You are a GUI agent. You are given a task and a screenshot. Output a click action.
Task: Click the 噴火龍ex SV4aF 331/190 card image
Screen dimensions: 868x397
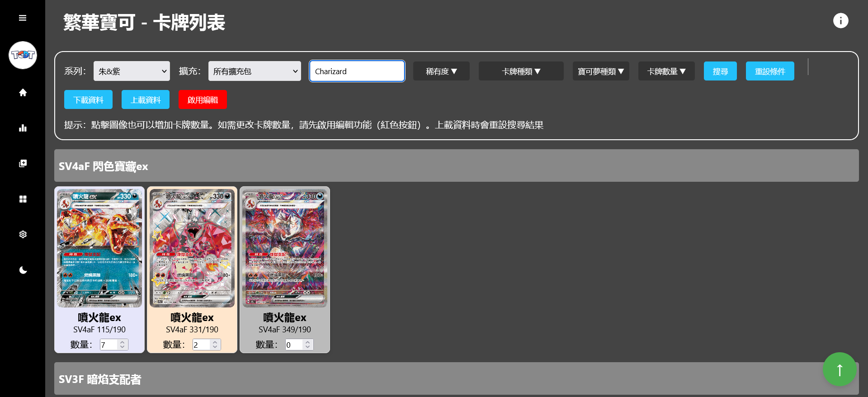click(x=192, y=248)
